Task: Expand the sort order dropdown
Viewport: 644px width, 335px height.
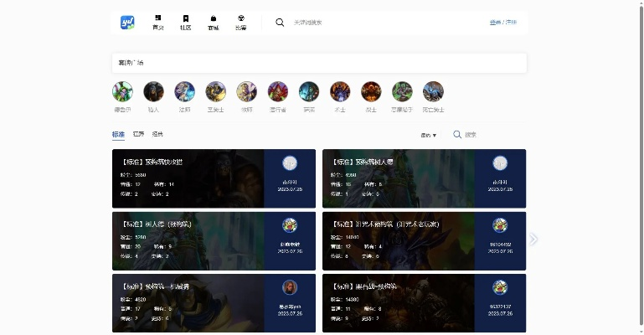Action: [429, 135]
